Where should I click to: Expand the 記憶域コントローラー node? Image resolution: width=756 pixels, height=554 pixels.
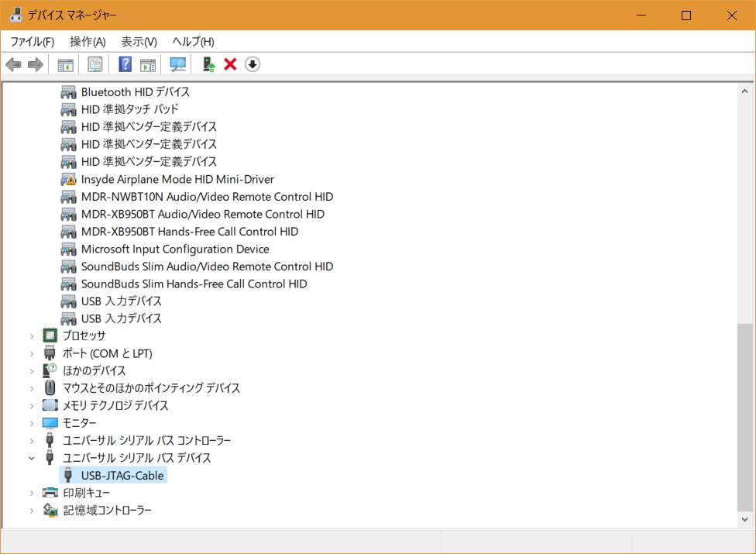click(32, 511)
